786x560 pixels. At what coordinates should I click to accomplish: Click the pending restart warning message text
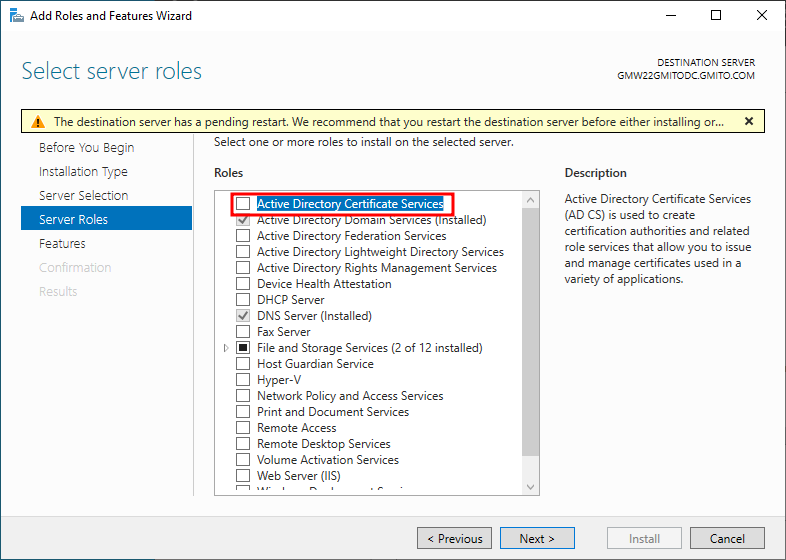388,122
